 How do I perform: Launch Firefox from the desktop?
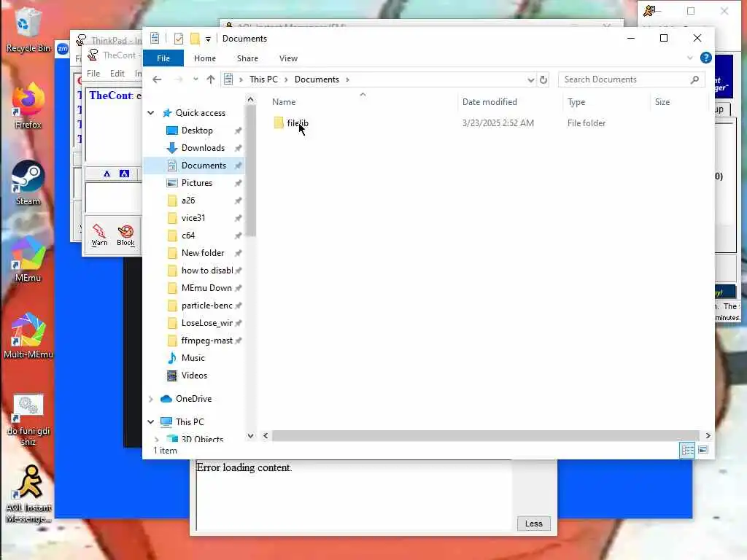point(28,106)
